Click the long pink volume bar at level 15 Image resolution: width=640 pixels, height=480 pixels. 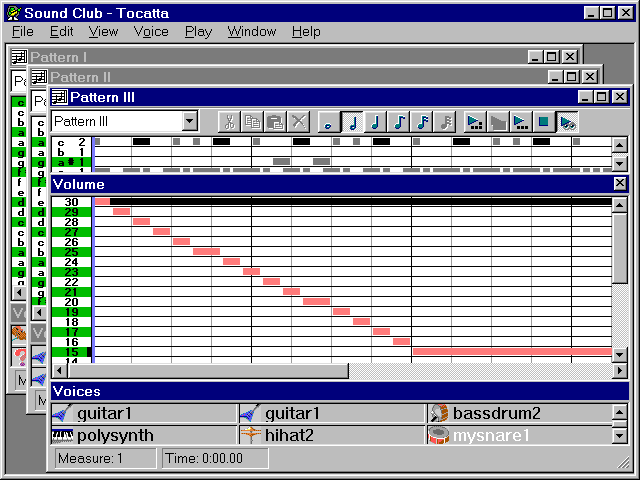tap(512, 351)
